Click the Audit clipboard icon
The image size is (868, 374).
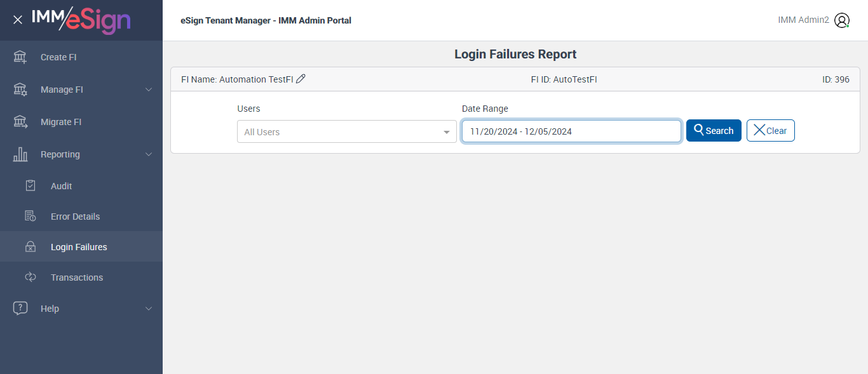click(x=31, y=186)
